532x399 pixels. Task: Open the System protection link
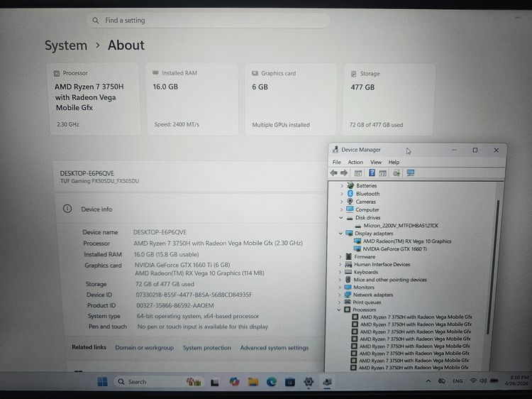click(206, 347)
